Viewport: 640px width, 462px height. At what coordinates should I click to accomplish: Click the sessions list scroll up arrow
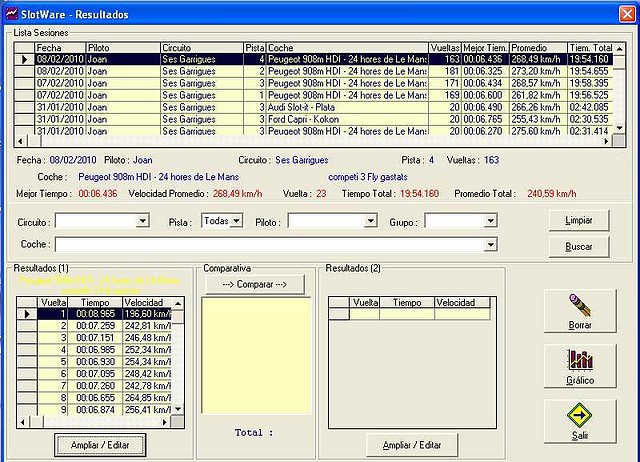[620, 49]
